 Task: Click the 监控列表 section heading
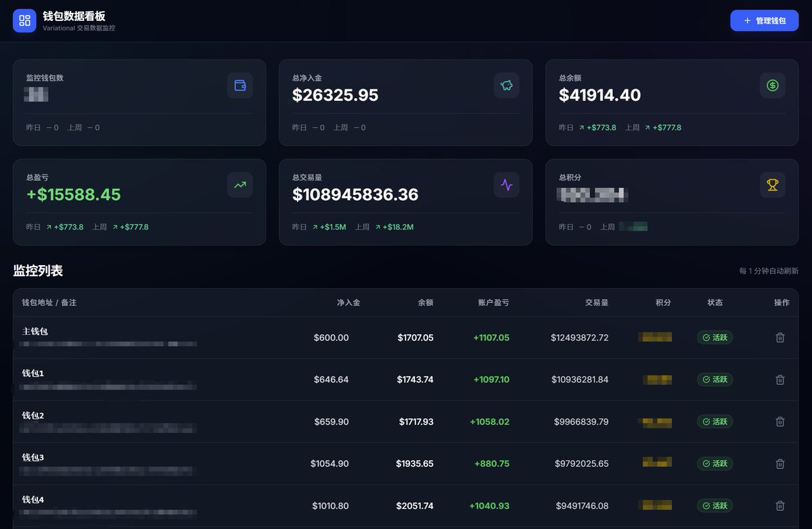coord(38,271)
